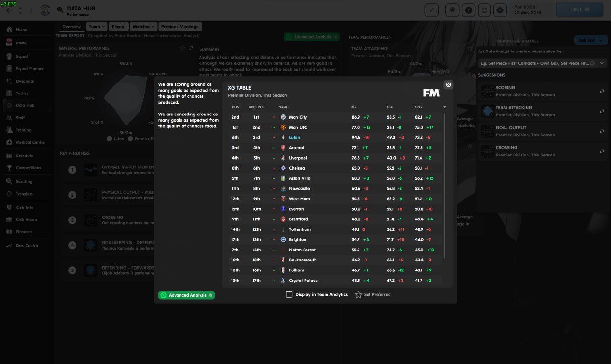Screen dimensions: 611x364
Task: Click the Luton club badge in header
Action: (x=45, y=10)
